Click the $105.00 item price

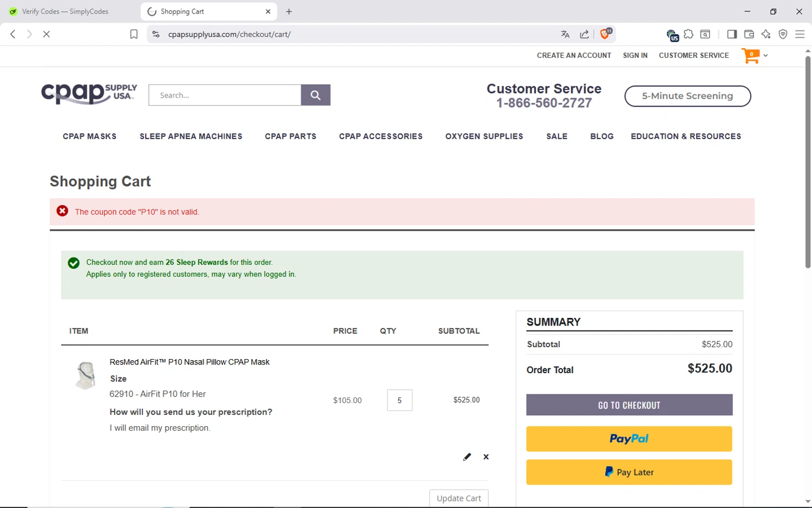click(348, 400)
